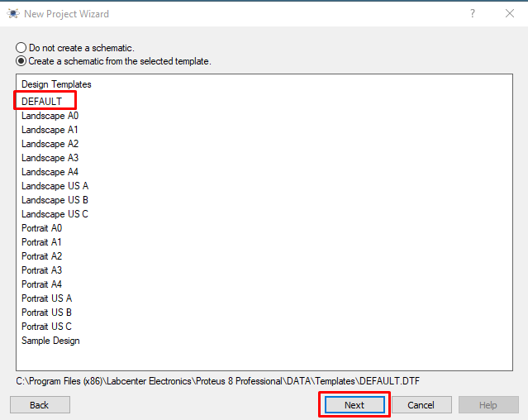Choose the Landscape A1 template
528x420 pixels.
pos(50,130)
